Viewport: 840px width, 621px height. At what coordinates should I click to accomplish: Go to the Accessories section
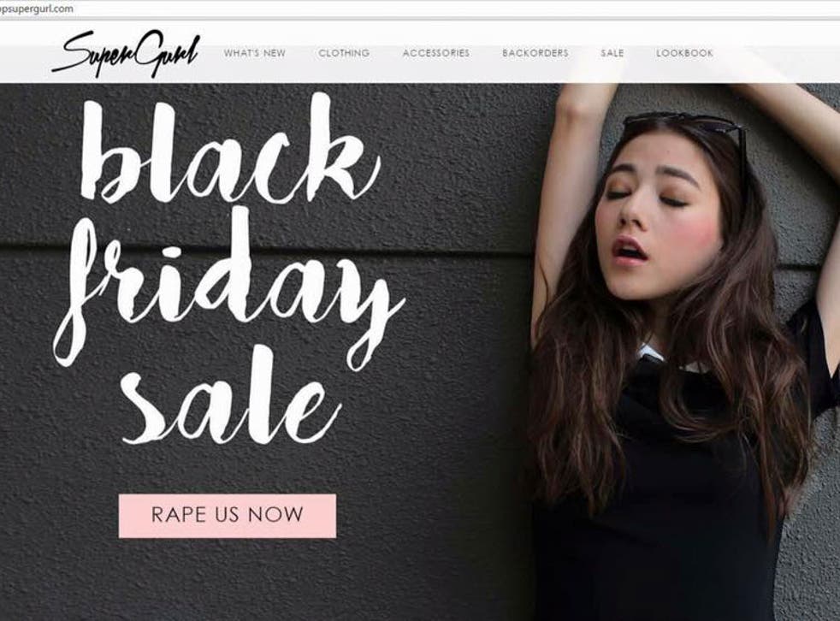tap(436, 53)
